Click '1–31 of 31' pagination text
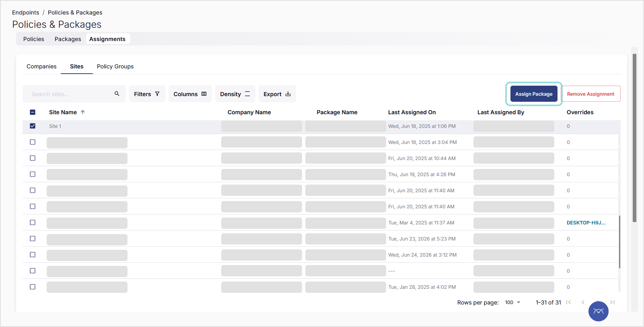 [x=548, y=302]
